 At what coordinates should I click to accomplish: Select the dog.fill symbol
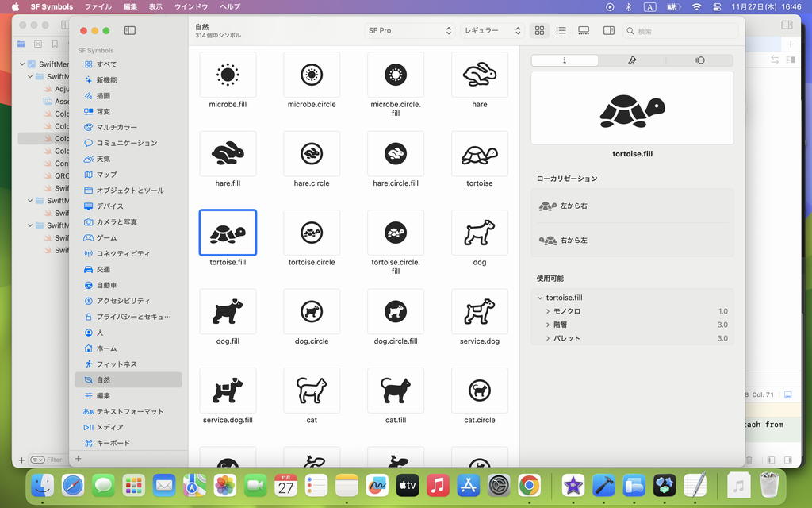tap(228, 312)
